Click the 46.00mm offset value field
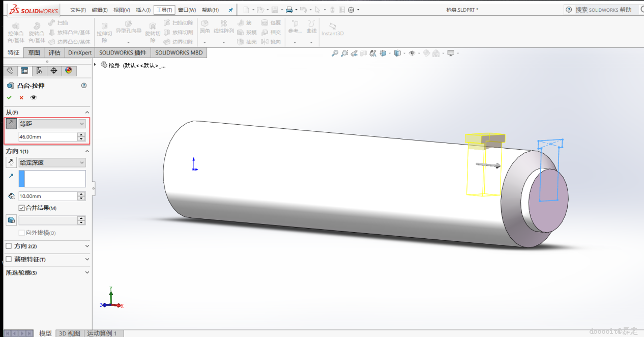The height and width of the screenshot is (337, 644). pyautogui.click(x=47, y=136)
